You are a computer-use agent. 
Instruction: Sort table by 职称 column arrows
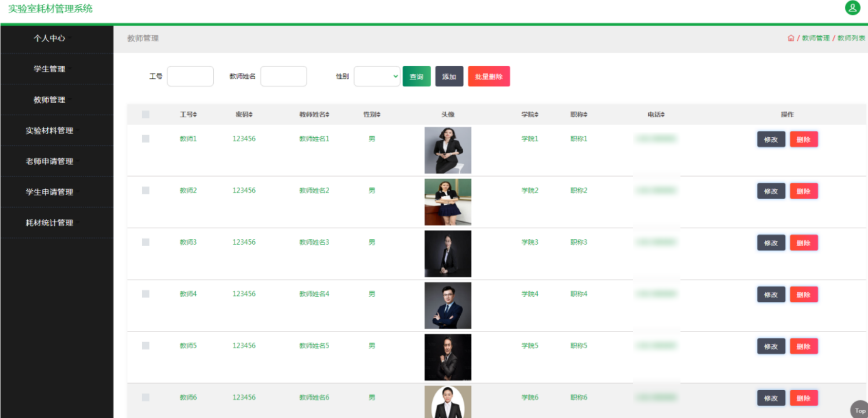pyautogui.click(x=585, y=115)
